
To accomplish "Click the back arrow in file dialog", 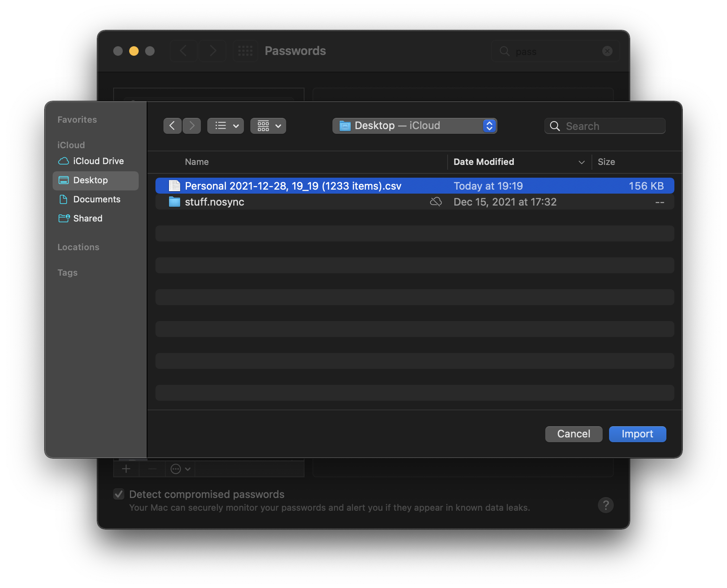I will (172, 126).
